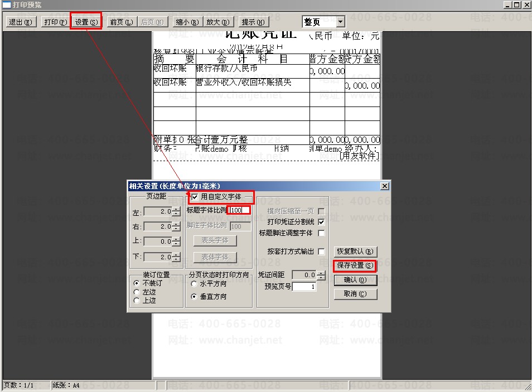The height and width of the screenshot is (392, 532).
Task: Toggle the 用自定义字体 checkbox
Action: [195, 197]
